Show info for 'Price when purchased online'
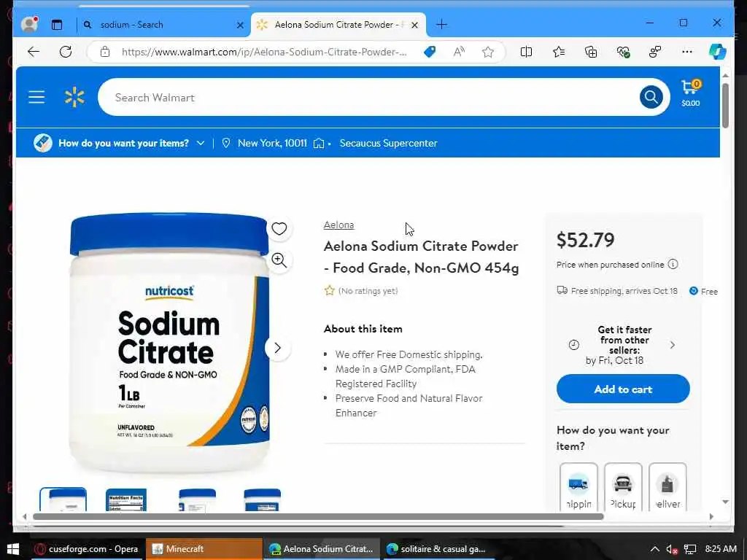 pyautogui.click(x=673, y=264)
